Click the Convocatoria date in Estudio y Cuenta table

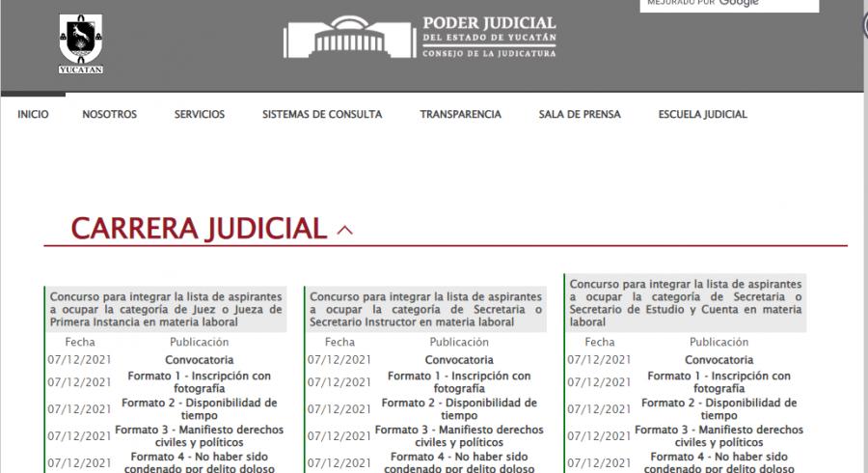click(599, 360)
